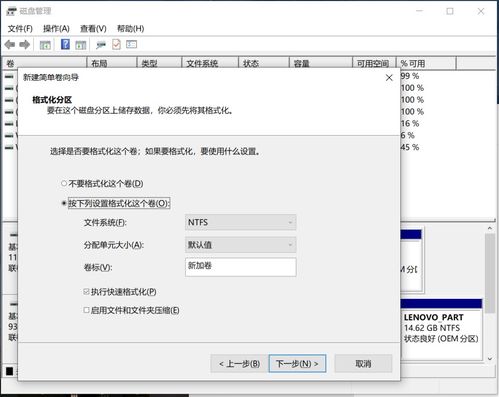Open the 帮助(H) menu
The height and width of the screenshot is (397, 499).
(x=130, y=29)
